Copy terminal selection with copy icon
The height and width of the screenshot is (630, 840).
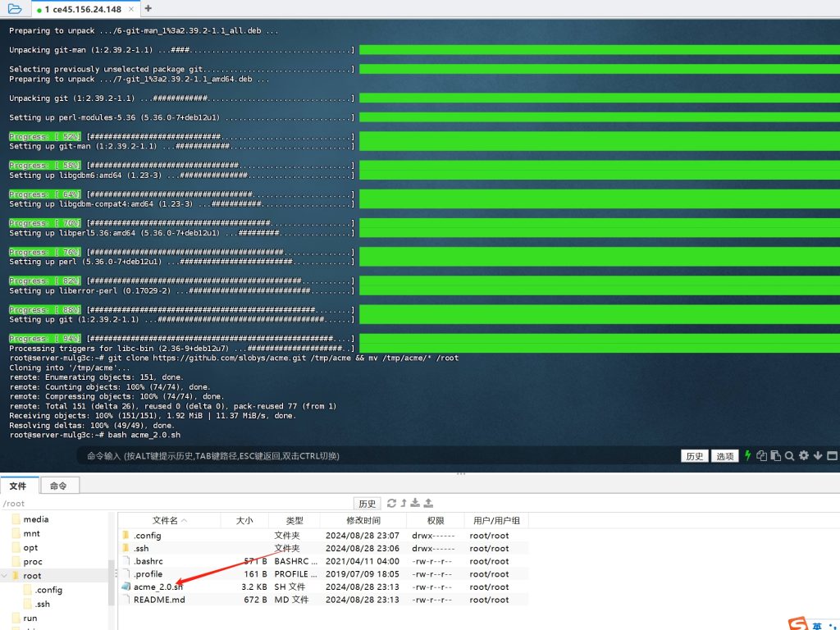click(x=761, y=456)
